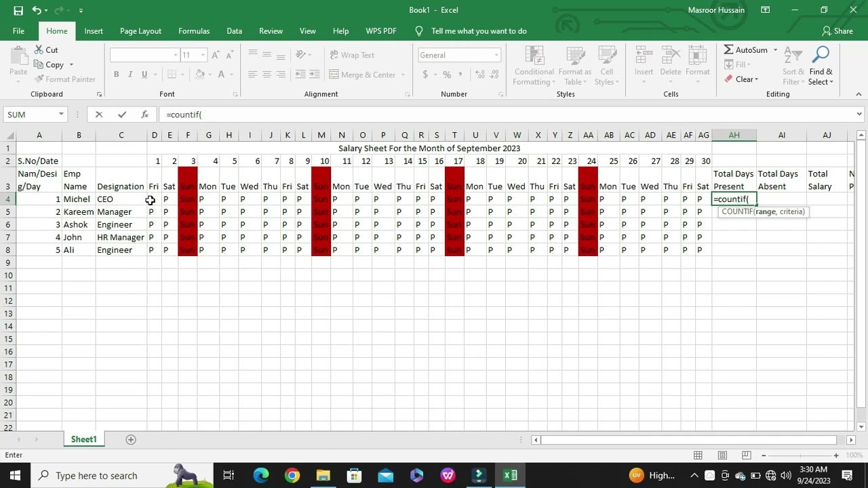
Task: Open the Name Box dropdown arrow
Action: [x=61, y=115]
